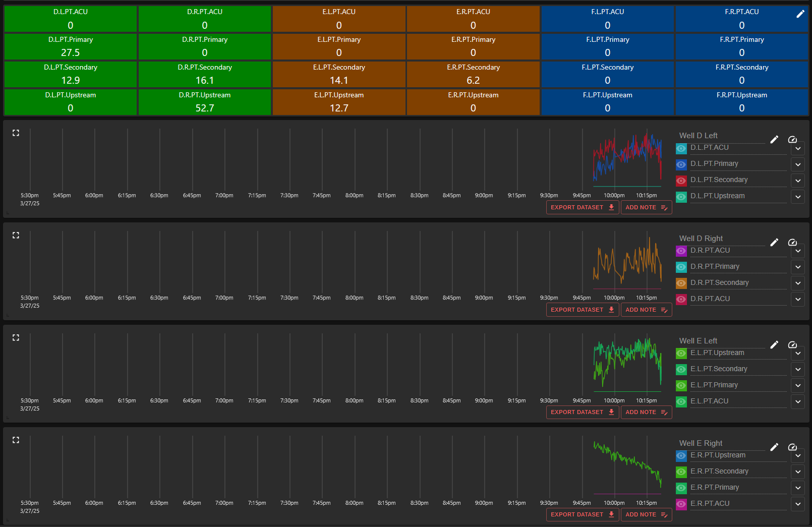Select the Well D Right panel title
812x527 pixels.
pos(702,238)
